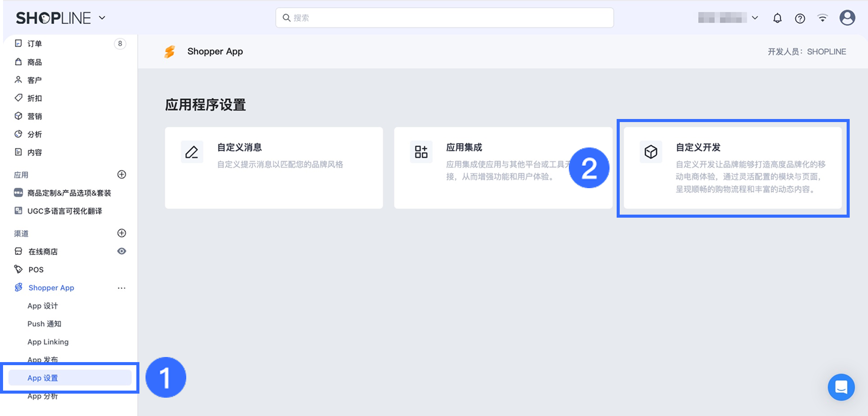Click the 在线商店 storefront icon

click(18, 251)
